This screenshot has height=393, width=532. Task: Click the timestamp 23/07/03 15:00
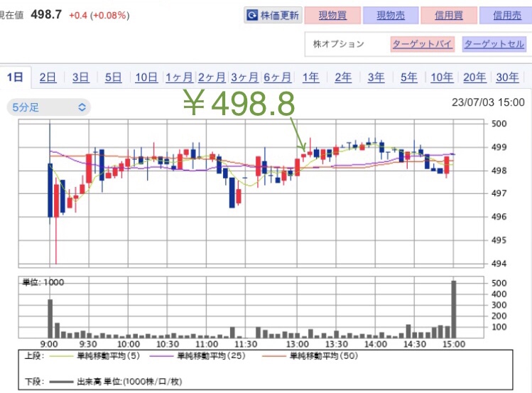tap(488, 102)
